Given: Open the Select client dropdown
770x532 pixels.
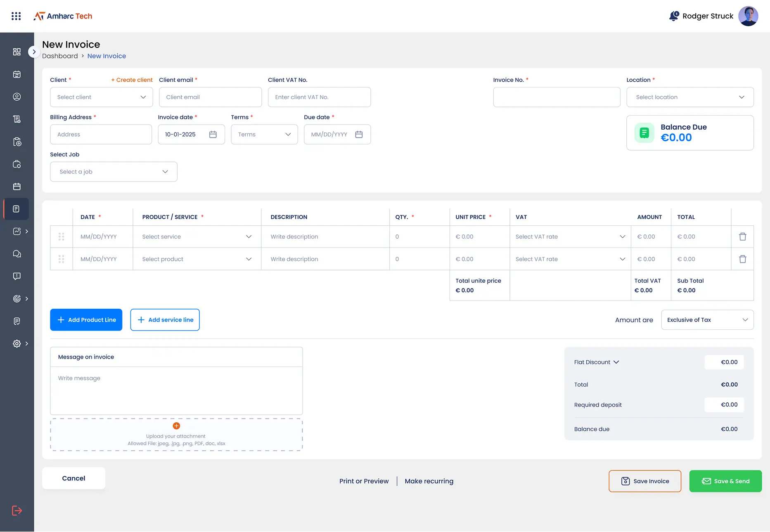Looking at the screenshot, I should (102, 97).
